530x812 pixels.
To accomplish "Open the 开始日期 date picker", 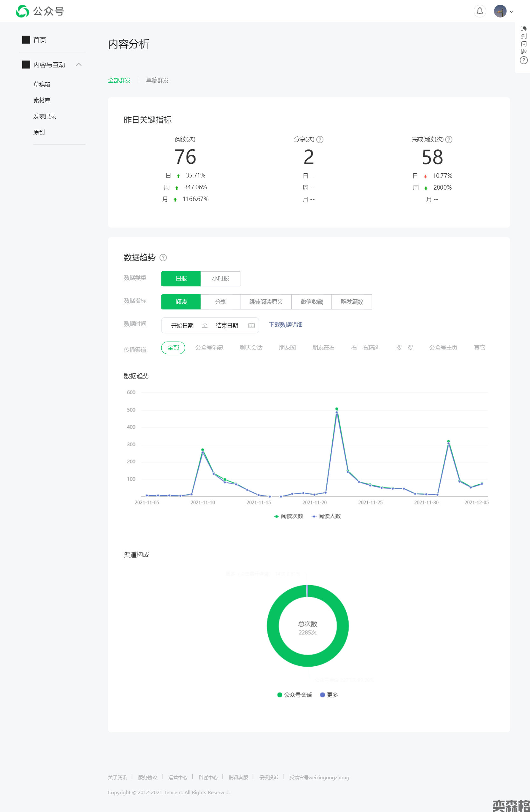I will (182, 325).
